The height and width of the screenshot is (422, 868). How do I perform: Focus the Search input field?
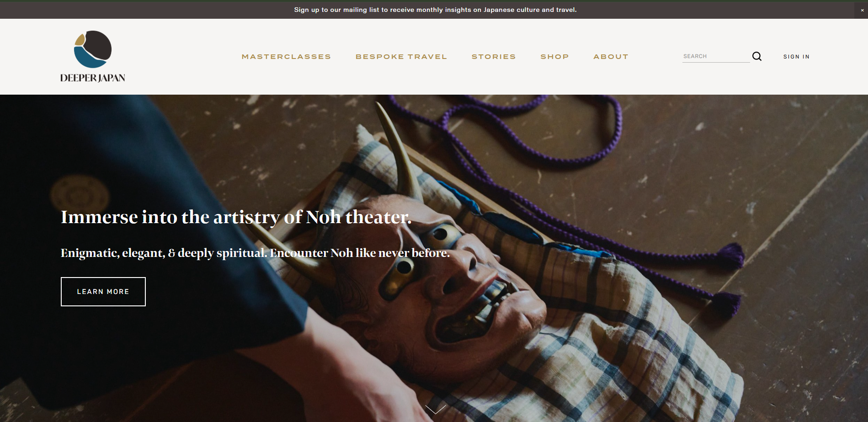[x=716, y=56]
